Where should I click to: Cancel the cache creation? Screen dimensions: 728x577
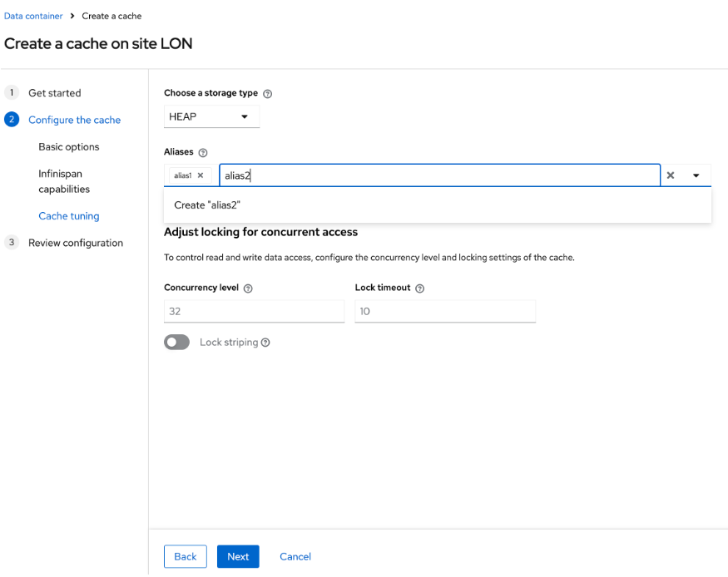point(295,556)
